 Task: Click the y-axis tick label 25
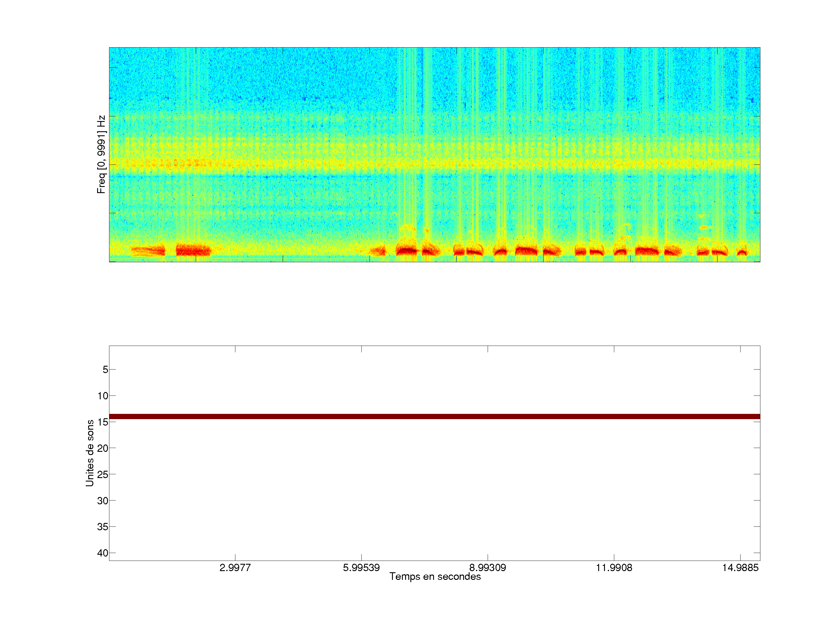[x=103, y=474]
